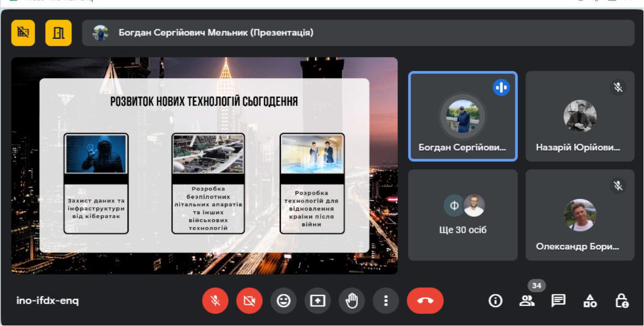This screenshot has height=326, width=644.
Task: Open more options three-dot menu
Action: 386,301
